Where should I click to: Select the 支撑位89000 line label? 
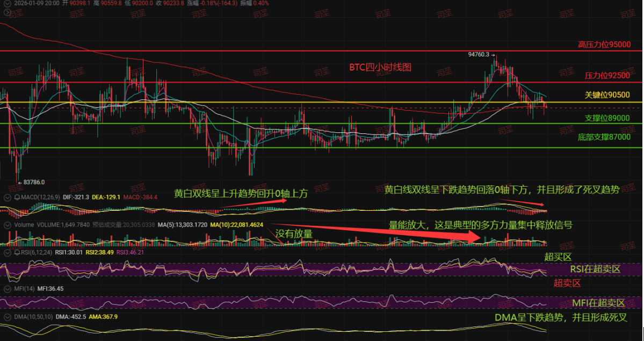(x=607, y=118)
